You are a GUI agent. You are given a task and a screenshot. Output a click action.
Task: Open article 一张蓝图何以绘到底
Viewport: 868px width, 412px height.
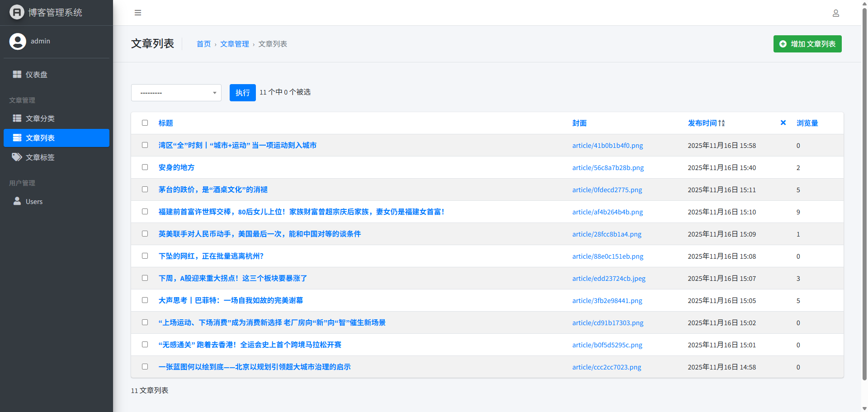[255, 367]
